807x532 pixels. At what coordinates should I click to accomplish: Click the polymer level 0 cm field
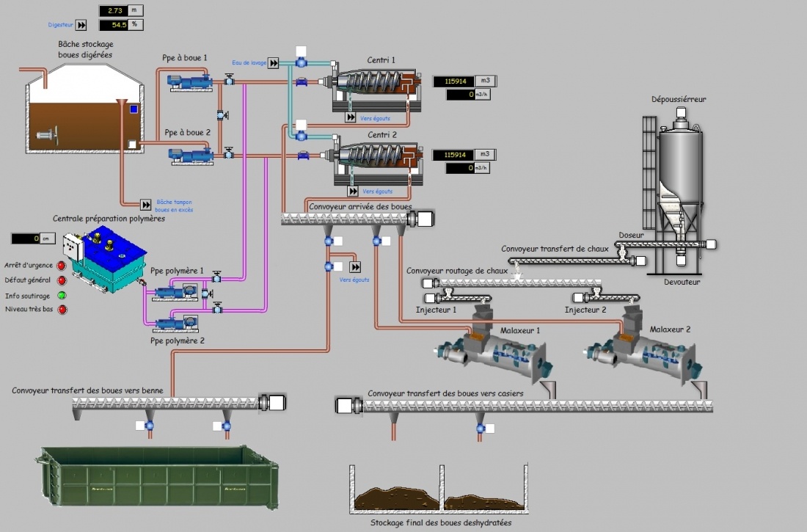pos(26,238)
